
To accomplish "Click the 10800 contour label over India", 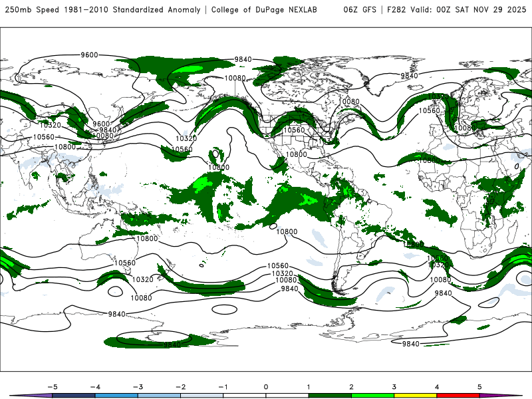I will [x=65, y=147].
